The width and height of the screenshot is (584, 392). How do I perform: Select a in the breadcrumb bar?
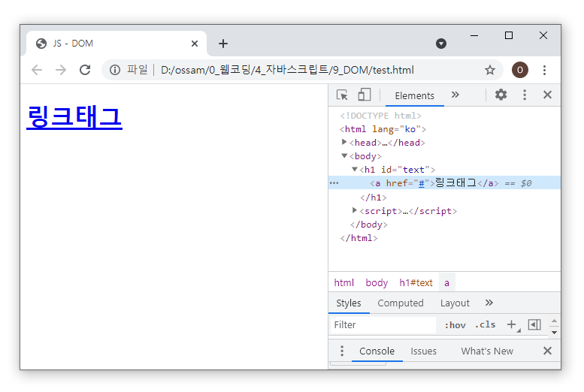click(x=446, y=283)
